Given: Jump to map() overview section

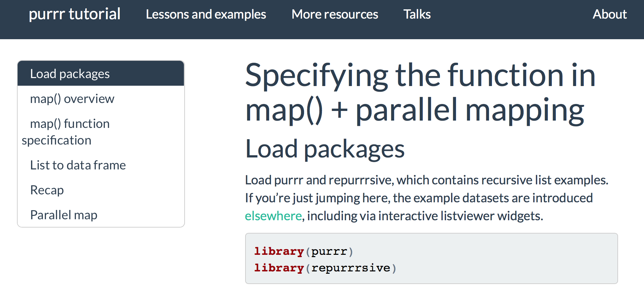Looking at the screenshot, I should pyautogui.click(x=72, y=99).
